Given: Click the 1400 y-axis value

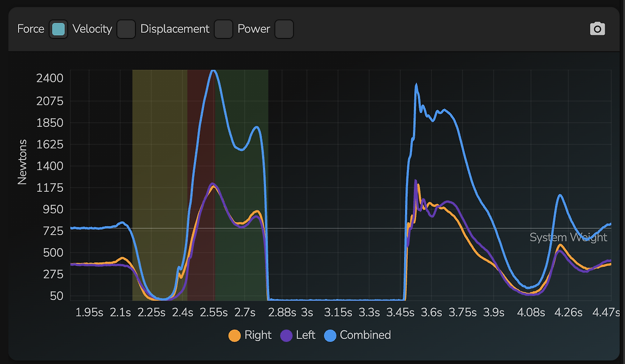Looking at the screenshot, I should 50,166.
